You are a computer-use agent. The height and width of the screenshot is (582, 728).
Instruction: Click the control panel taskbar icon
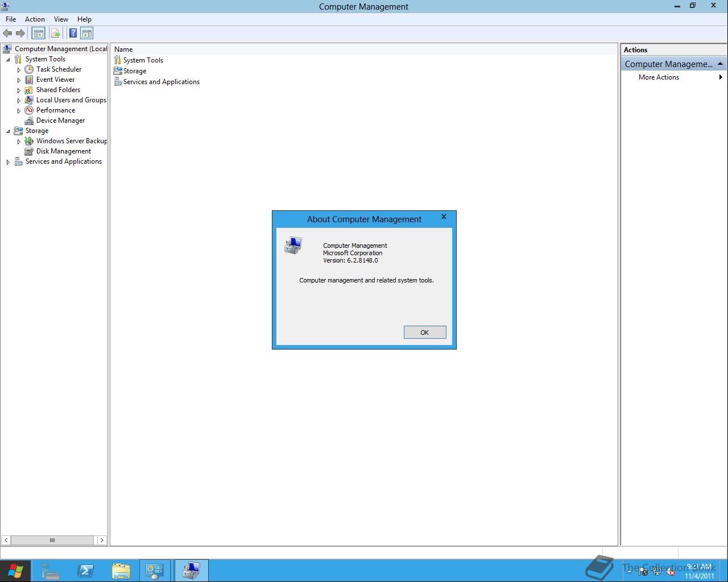tap(155, 571)
